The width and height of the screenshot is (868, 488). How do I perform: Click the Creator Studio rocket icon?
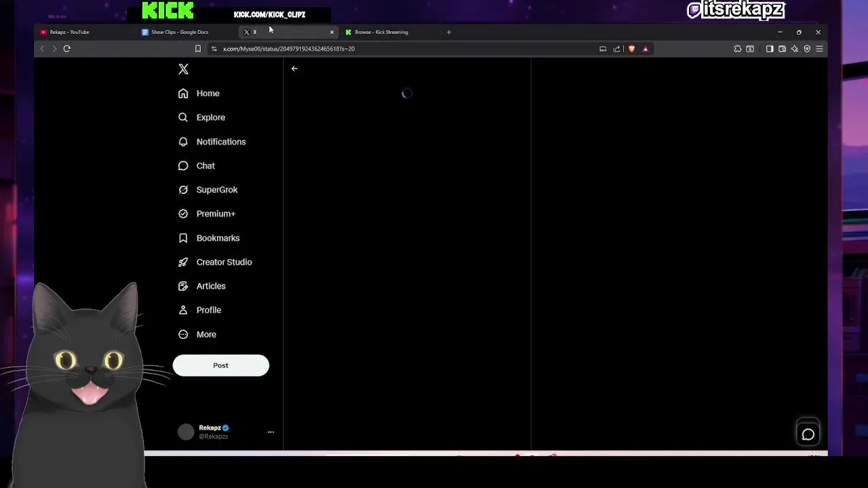click(x=183, y=262)
